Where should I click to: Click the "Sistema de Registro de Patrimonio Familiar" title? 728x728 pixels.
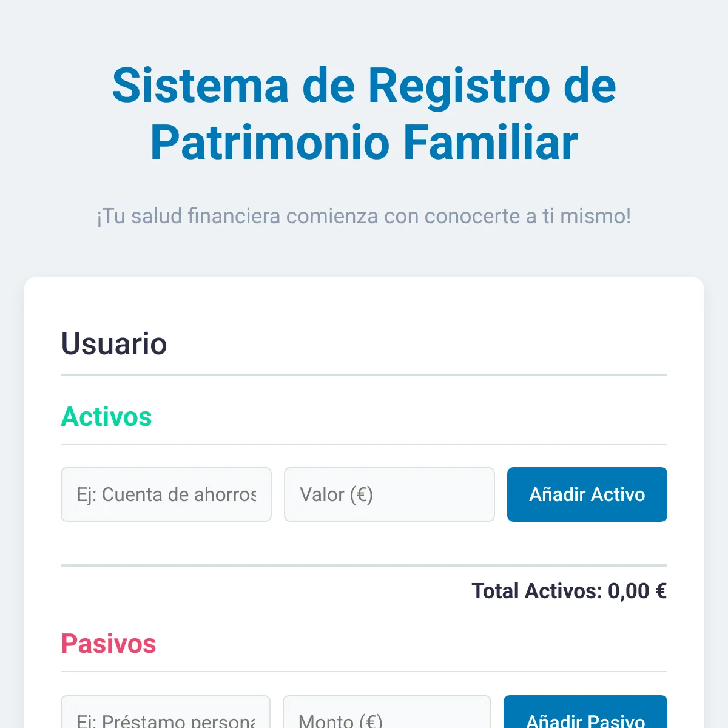(x=364, y=114)
